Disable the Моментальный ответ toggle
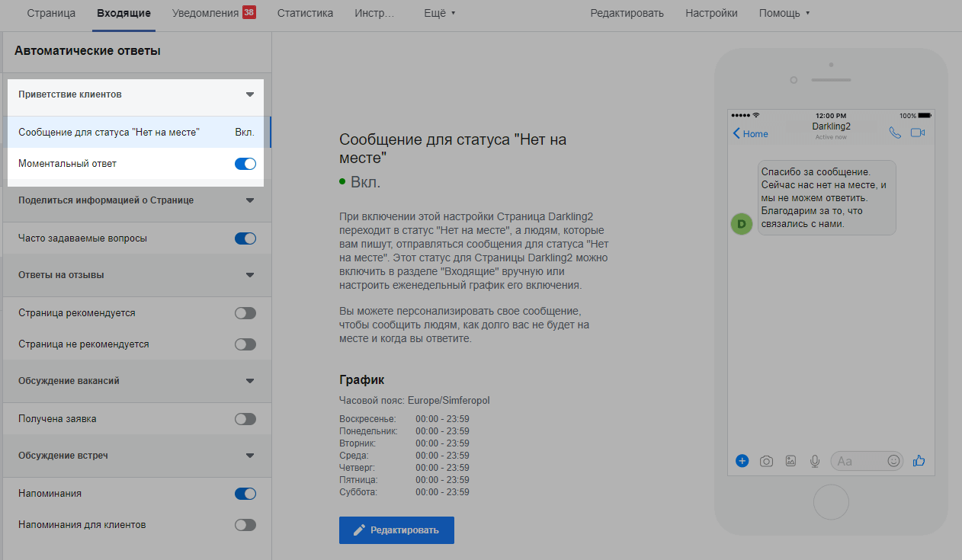The width and height of the screenshot is (962, 560). [245, 164]
